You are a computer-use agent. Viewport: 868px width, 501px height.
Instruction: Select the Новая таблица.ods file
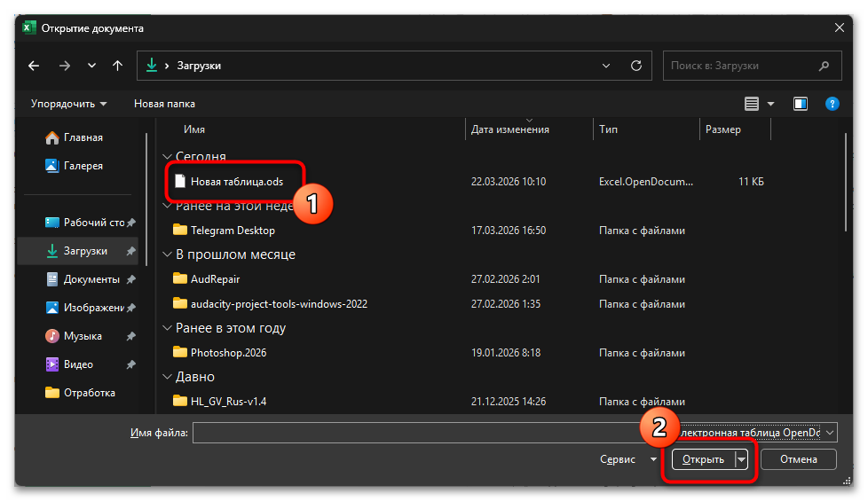(236, 182)
